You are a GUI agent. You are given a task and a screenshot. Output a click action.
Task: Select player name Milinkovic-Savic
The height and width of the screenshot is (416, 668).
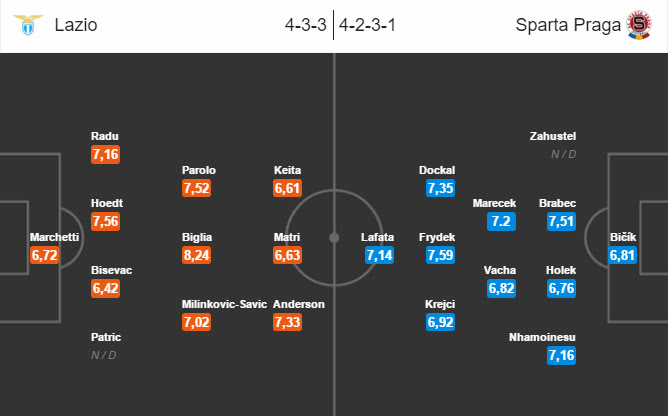point(224,304)
